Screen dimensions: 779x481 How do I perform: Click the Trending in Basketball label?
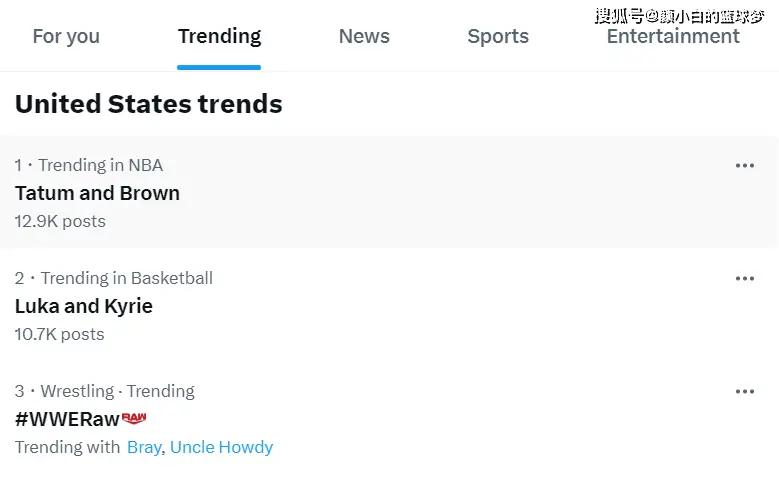(127, 278)
